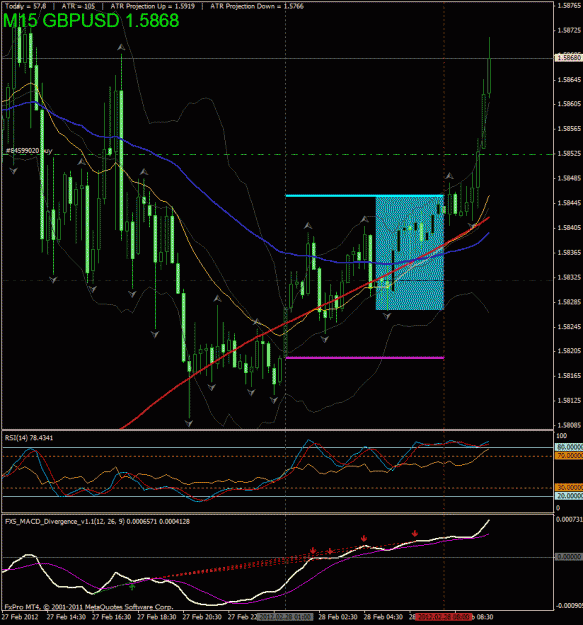Select the '#64599020 buy' order label
Screen dimensions: 583x625
[x=29, y=151]
